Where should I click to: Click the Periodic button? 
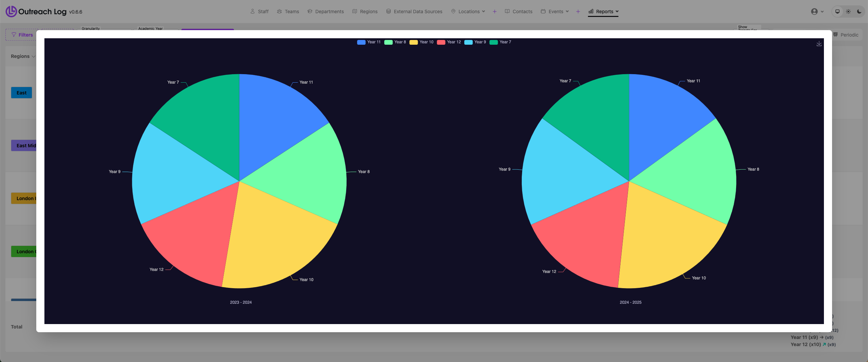pyautogui.click(x=846, y=35)
